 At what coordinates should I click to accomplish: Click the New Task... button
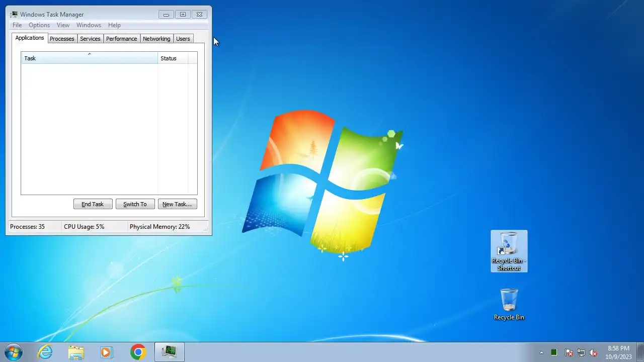coord(177,204)
